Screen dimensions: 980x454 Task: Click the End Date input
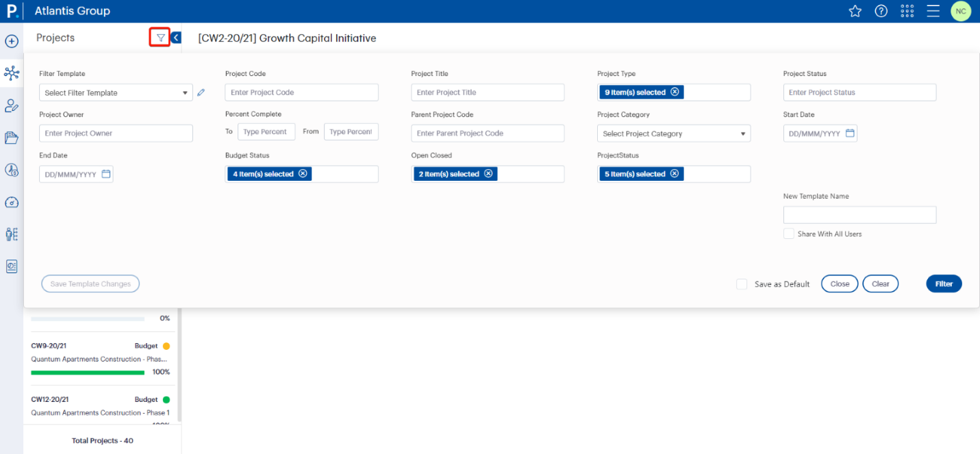pyautogui.click(x=76, y=174)
